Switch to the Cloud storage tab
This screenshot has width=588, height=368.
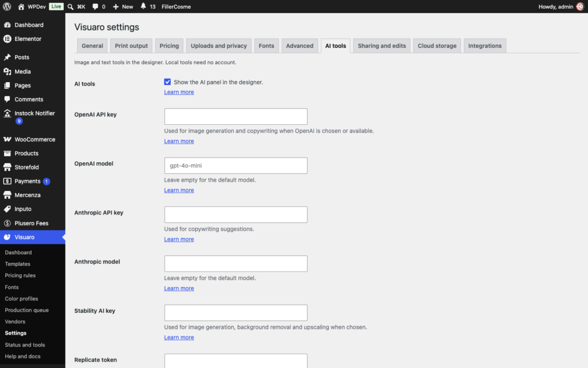pos(437,46)
